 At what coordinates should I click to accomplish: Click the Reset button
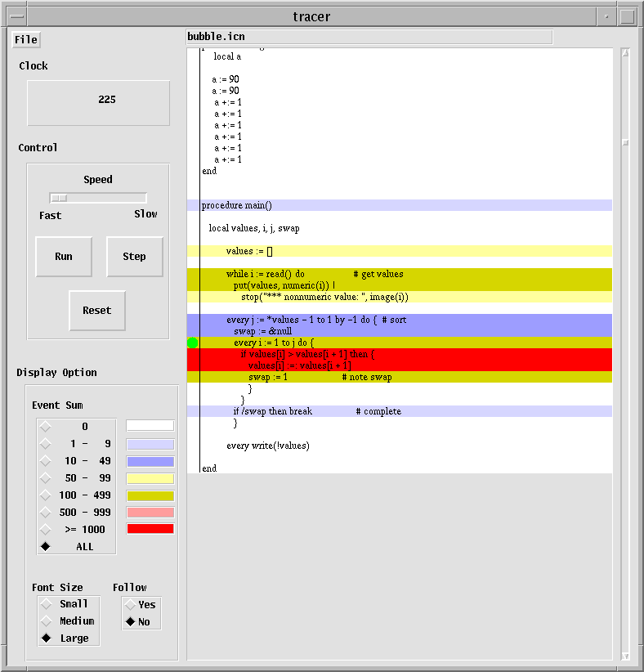(x=96, y=311)
